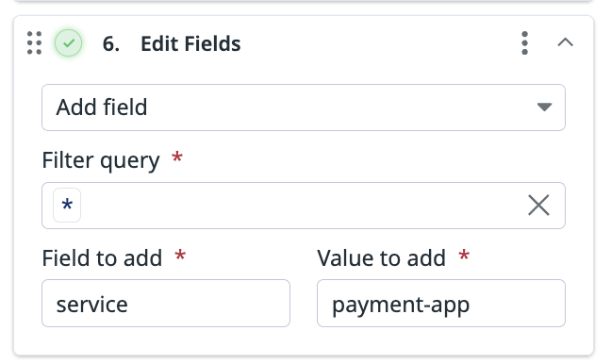Click into the payment-app value field
611x364 pixels.
[441, 303]
